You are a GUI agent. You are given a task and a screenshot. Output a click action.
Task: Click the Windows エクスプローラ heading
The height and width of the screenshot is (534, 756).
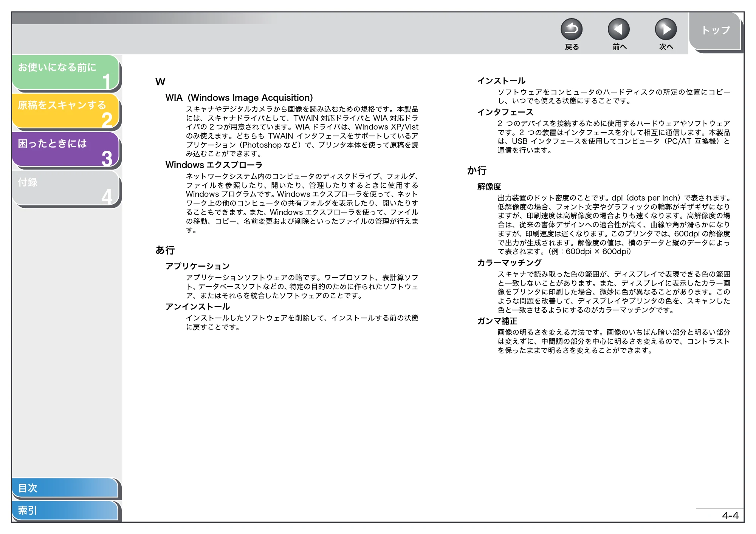pyautogui.click(x=214, y=165)
